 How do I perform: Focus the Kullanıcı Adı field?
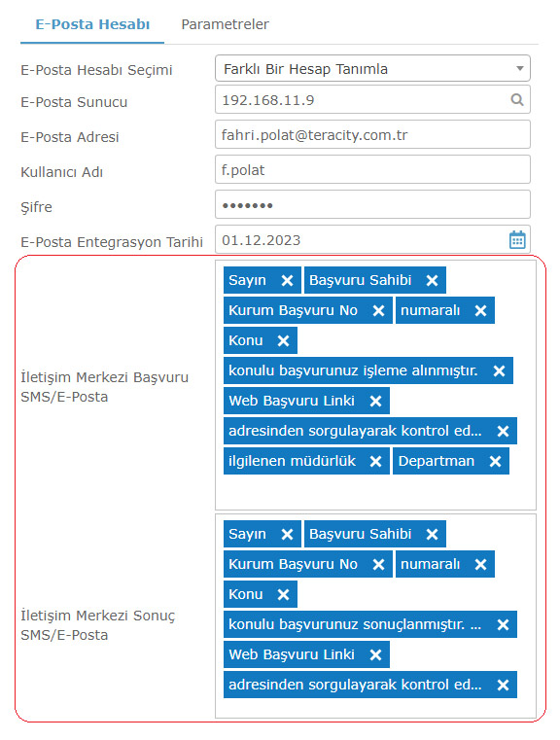(x=372, y=169)
